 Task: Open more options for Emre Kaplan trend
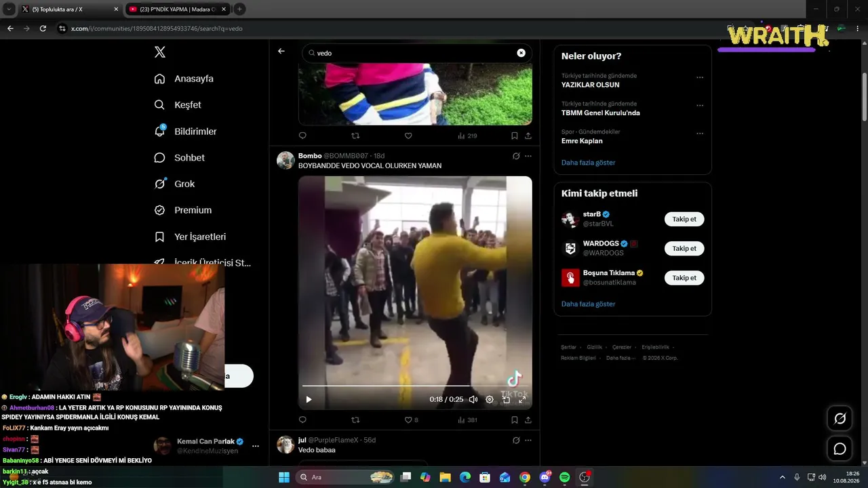700,134
